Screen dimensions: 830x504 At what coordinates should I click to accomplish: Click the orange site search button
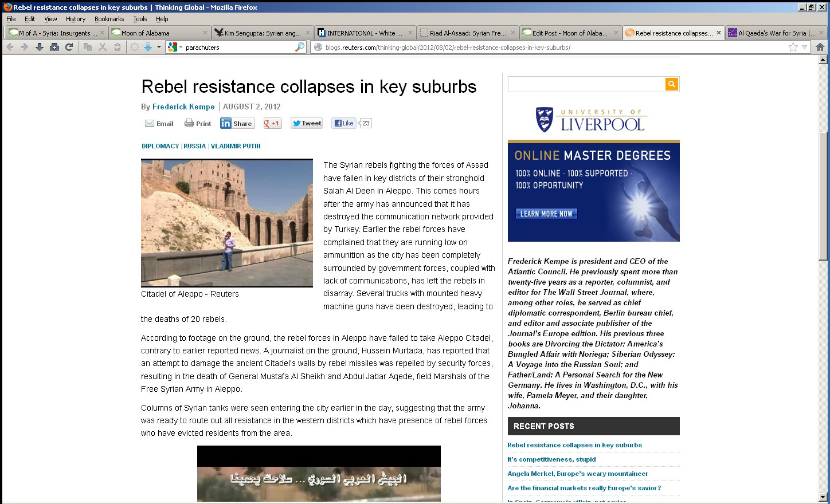(672, 84)
